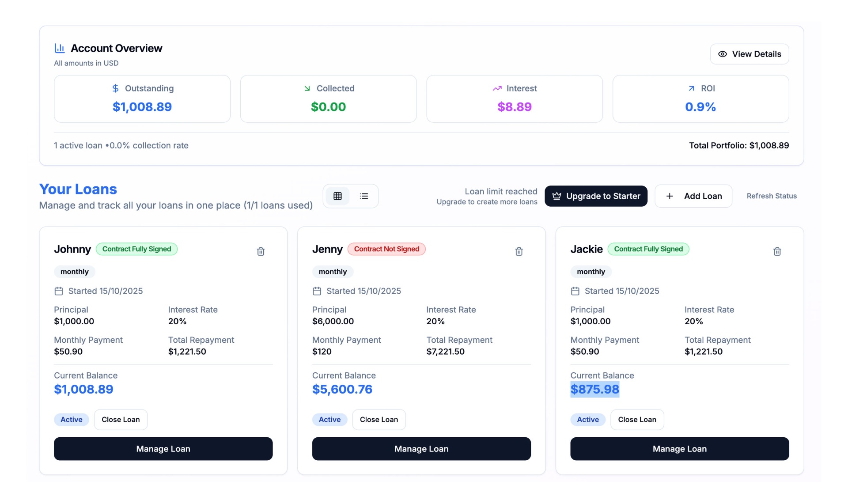Select the highlighted $875.98 current balance

(595, 389)
